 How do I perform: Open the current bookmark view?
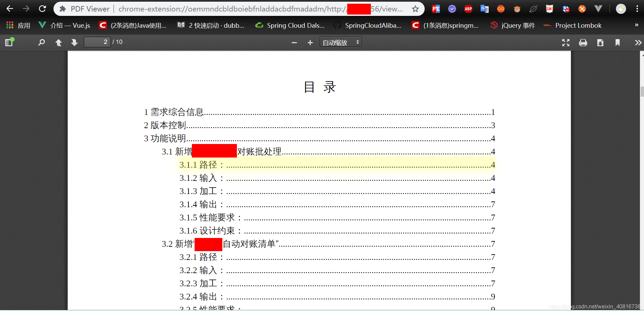617,42
